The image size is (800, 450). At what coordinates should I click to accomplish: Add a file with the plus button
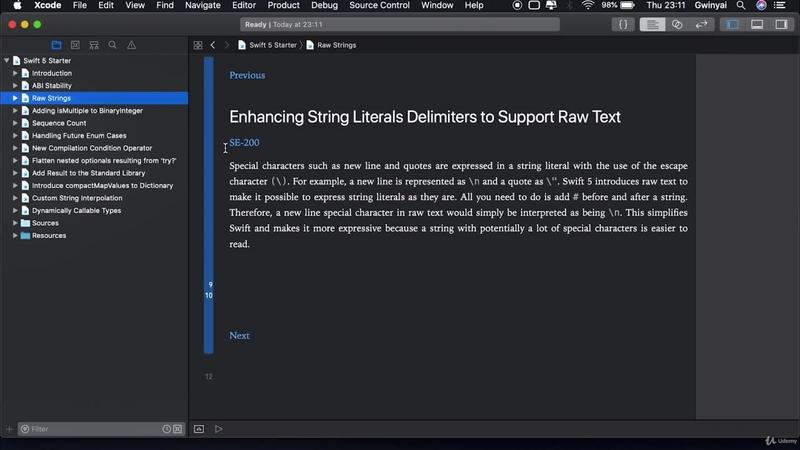9,429
